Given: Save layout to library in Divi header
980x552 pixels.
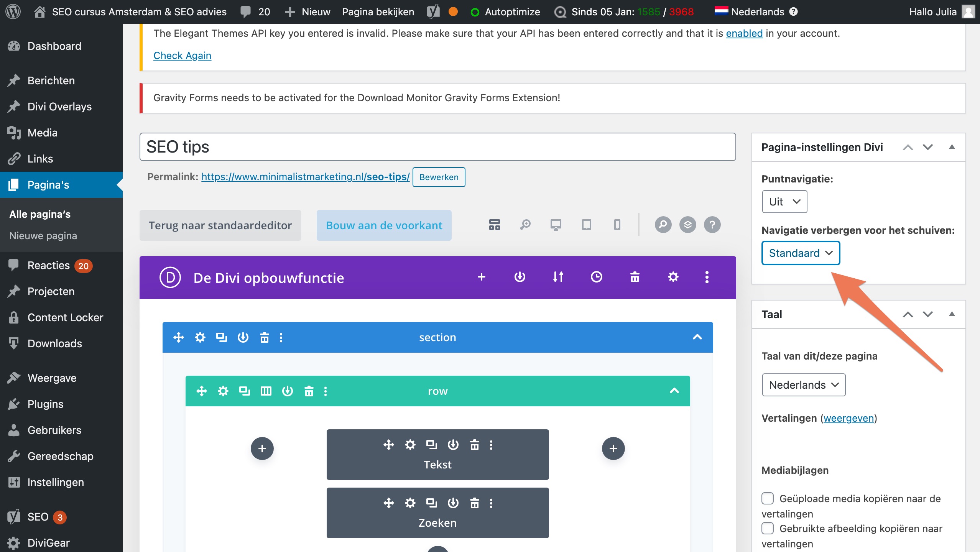Looking at the screenshot, I should (x=520, y=277).
